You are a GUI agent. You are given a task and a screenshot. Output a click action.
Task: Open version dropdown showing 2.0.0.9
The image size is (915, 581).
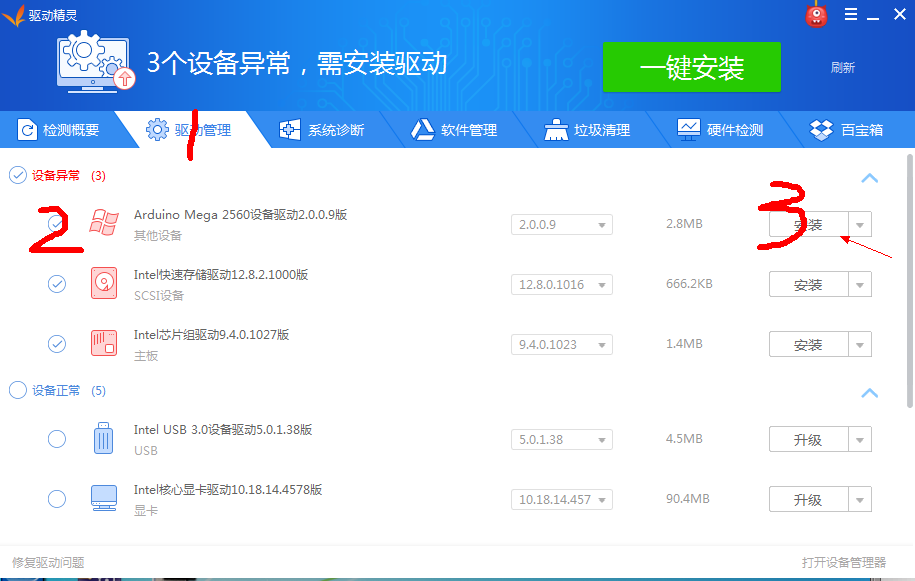[x=562, y=225]
